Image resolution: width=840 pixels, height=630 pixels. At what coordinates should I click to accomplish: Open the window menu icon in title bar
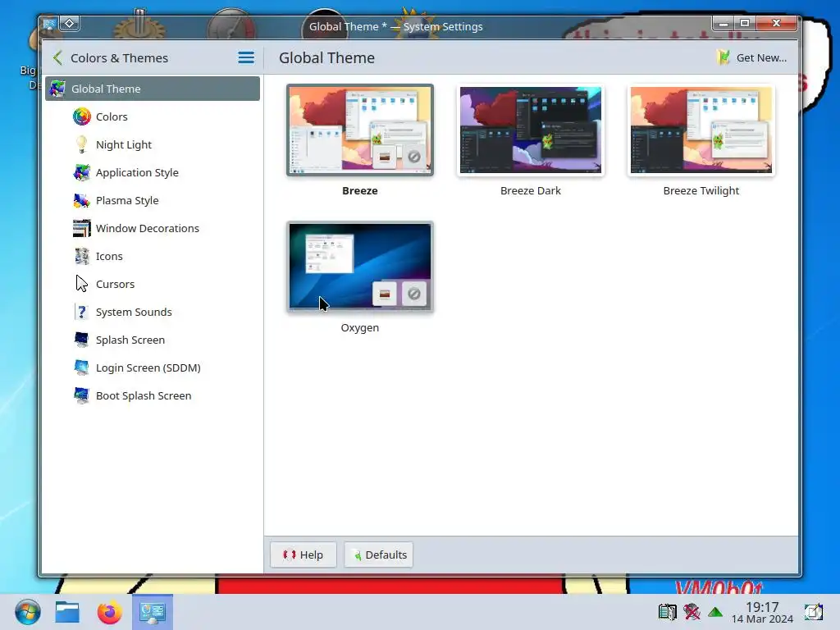(50, 24)
